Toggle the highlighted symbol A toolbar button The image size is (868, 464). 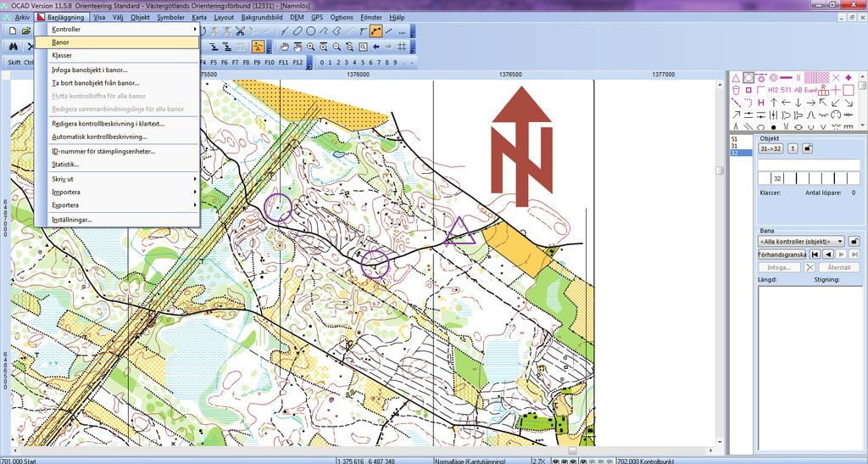[258, 47]
